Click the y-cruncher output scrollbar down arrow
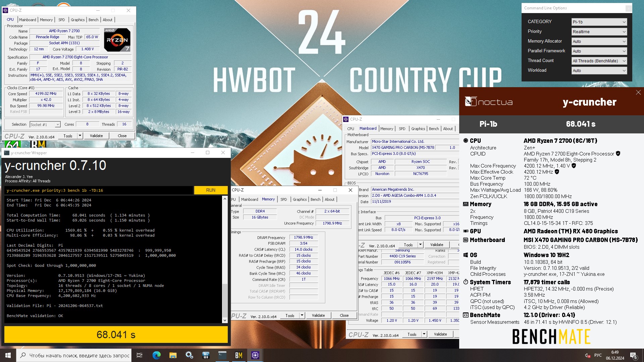644x362 pixels. click(225, 320)
